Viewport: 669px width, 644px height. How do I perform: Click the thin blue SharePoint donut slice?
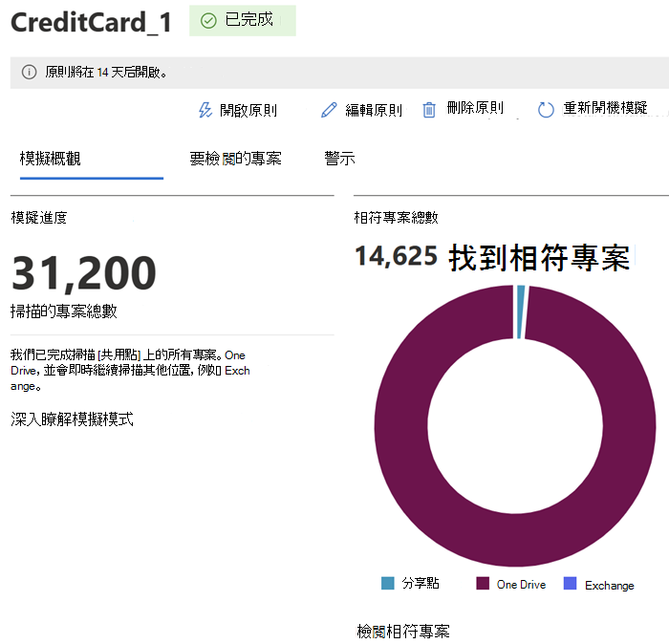521,311
